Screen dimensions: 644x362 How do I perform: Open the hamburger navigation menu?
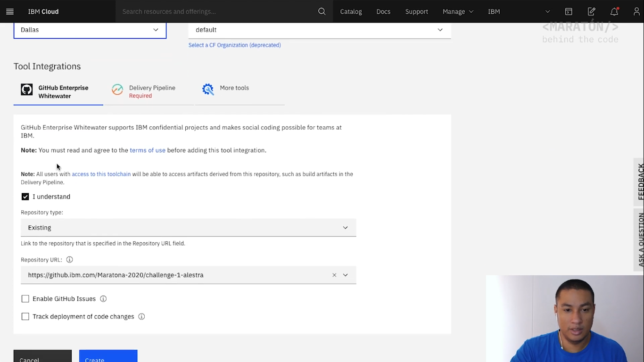click(x=10, y=11)
